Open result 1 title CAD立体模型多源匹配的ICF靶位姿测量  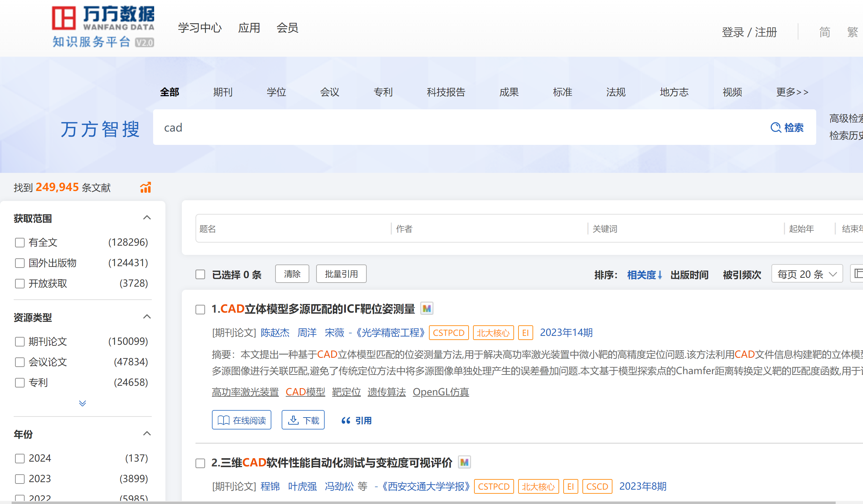[x=313, y=309]
